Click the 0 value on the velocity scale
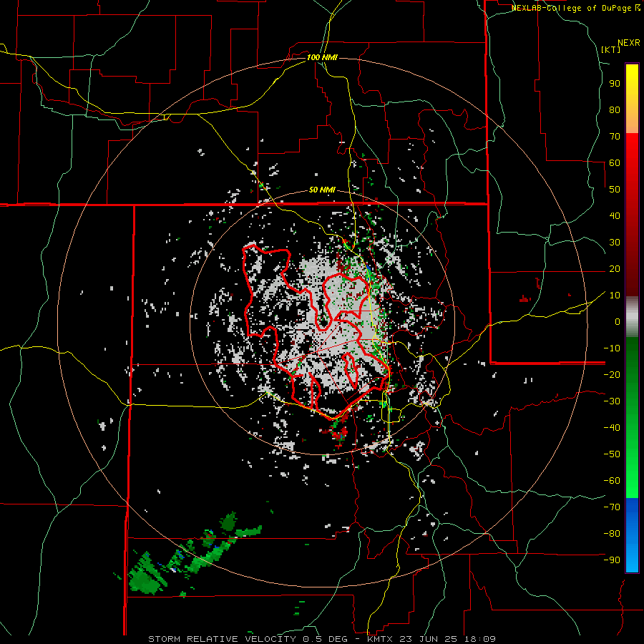Viewport: 644px width, 644px height. [x=618, y=321]
